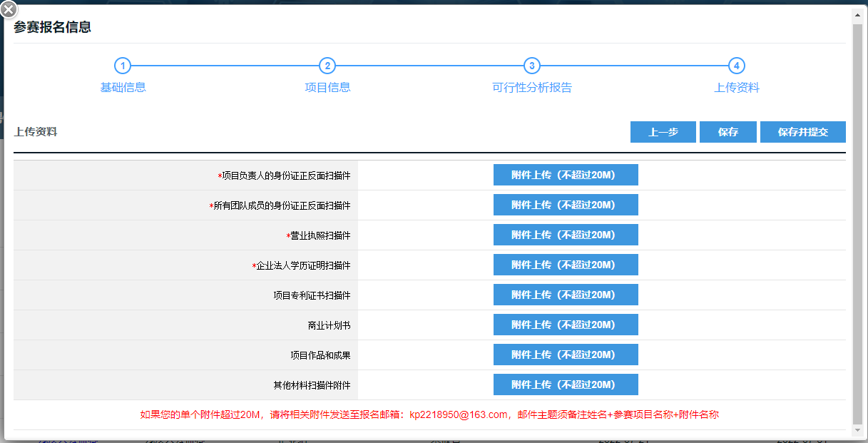Close the registration dialog with the X icon
The height and width of the screenshot is (443, 868).
click(8, 9)
